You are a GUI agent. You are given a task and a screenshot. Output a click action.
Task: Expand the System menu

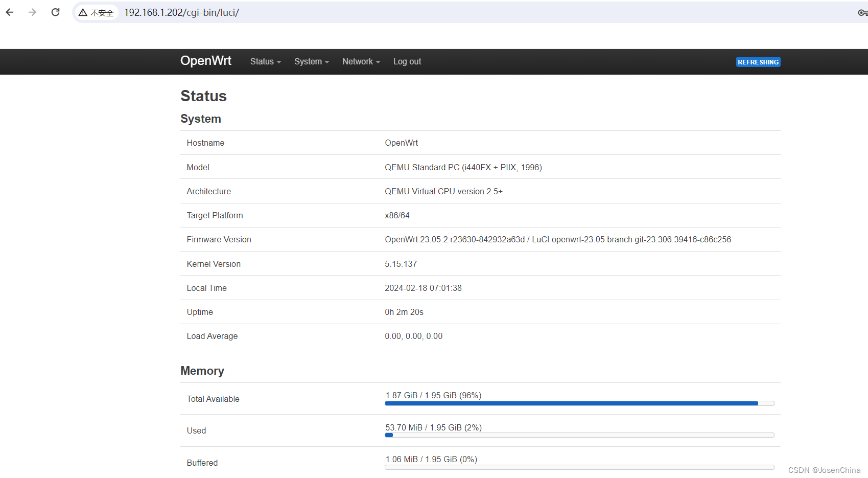312,61
